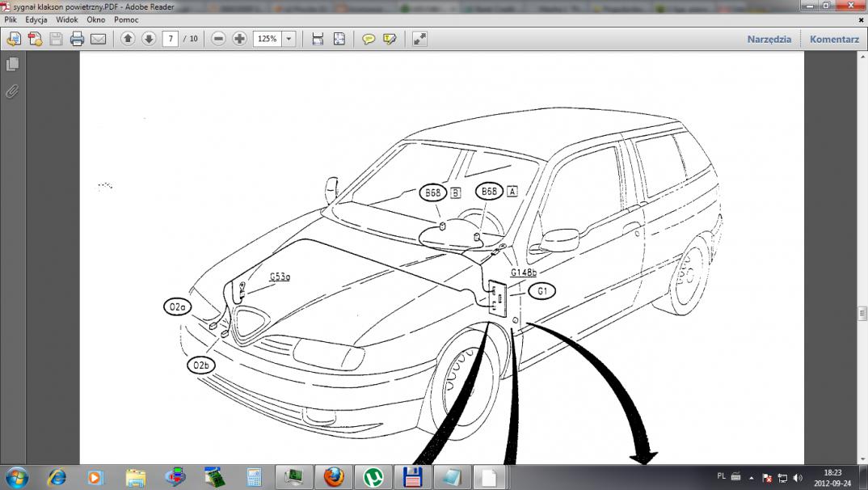Toggle the attachments paperclip panel
This screenshot has height=490, width=868.
tap(12, 91)
